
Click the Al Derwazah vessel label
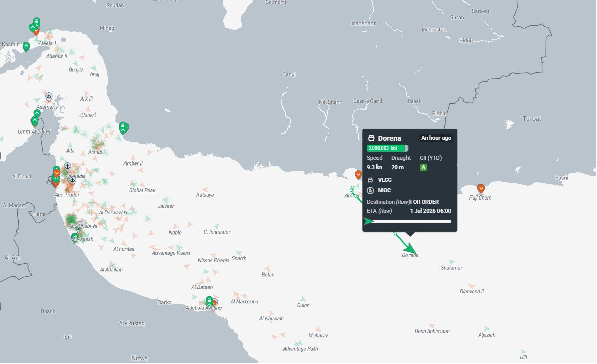click(113, 213)
